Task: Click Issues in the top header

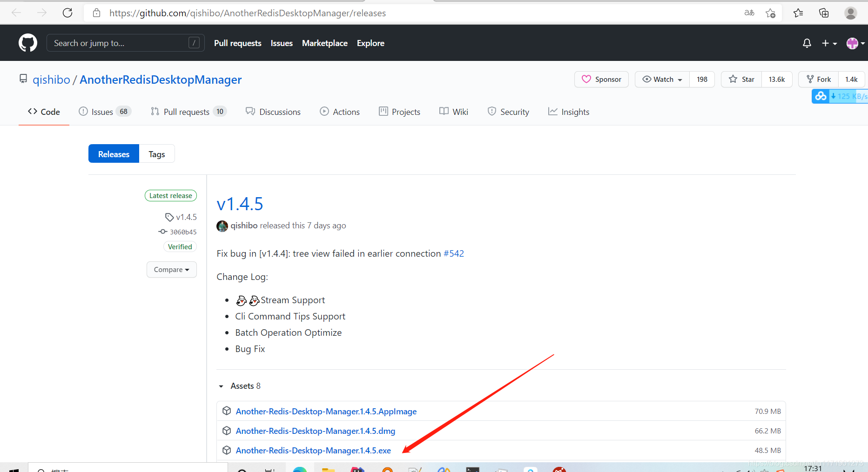Action: point(282,43)
